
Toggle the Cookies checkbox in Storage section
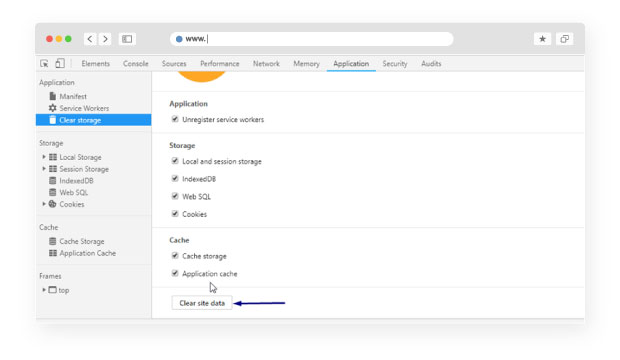click(175, 214)
